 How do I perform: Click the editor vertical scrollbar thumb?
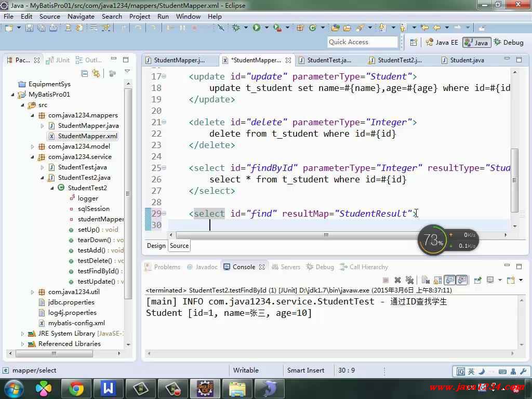pyautogui.click(x=515, y=180)
